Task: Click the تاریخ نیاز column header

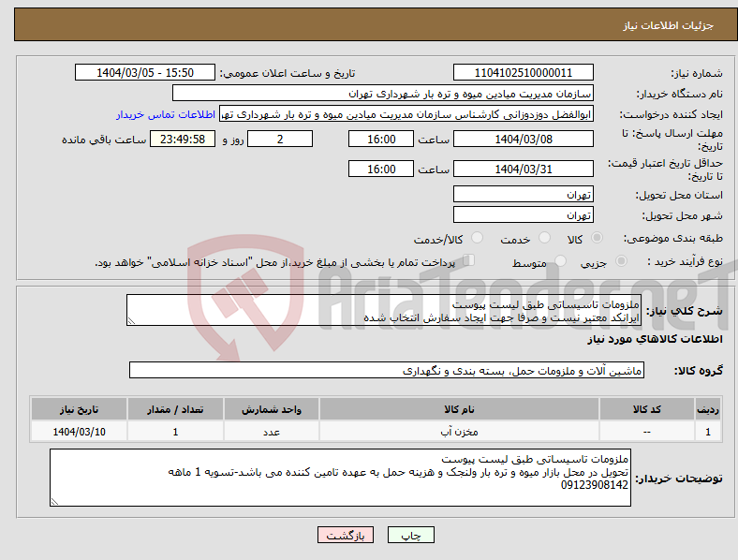Action: [79, 409]
